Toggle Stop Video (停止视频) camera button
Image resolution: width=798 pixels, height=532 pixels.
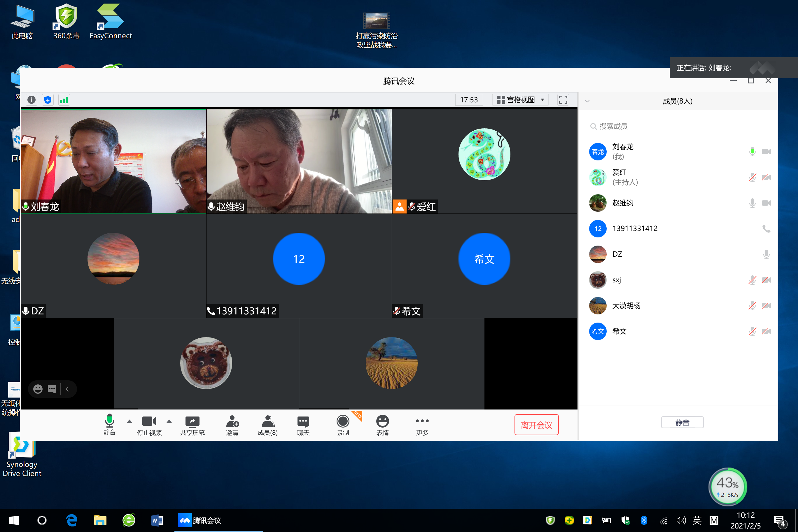149,425
